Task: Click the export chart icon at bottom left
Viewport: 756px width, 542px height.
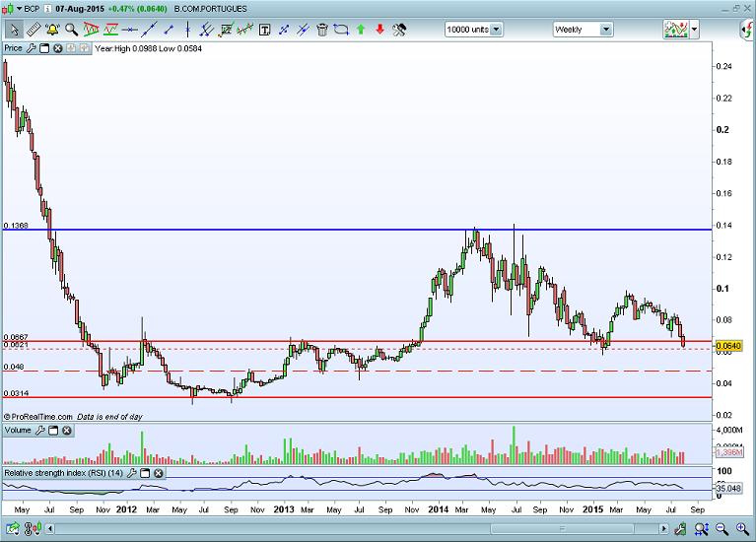Action: tap(13, 529)
